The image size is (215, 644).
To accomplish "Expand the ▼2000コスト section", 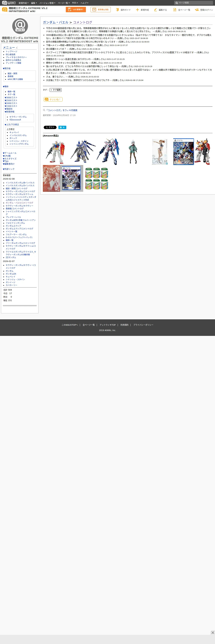I will [11, 103].
